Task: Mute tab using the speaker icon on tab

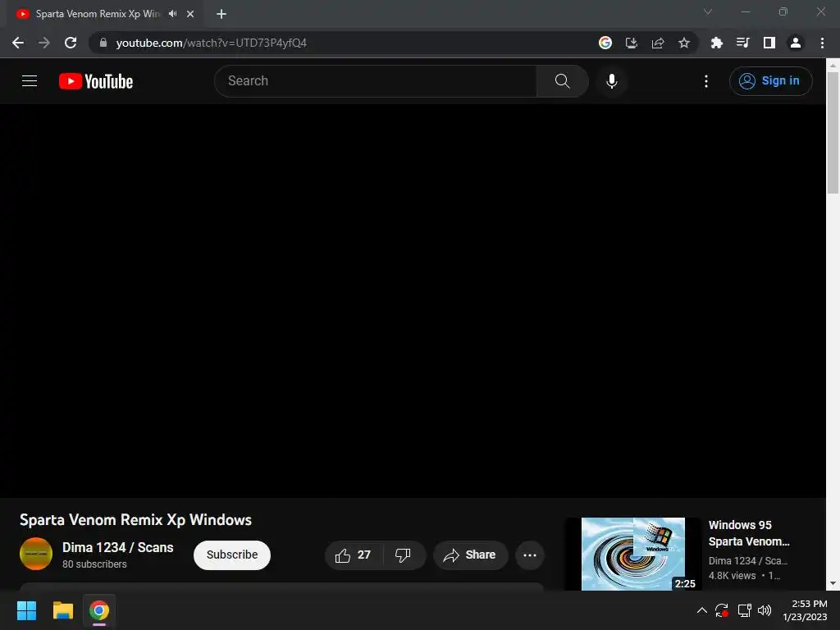Action: 172,14
